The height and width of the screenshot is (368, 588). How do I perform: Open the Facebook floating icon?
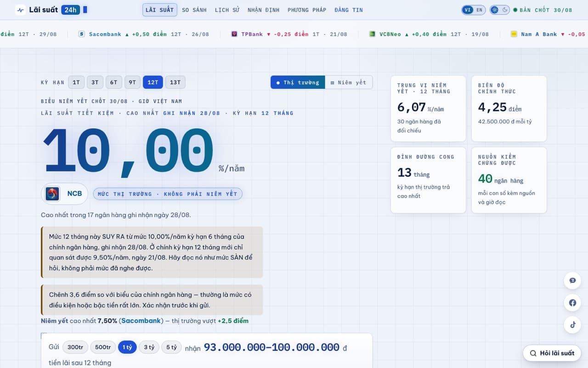(572, 303)
